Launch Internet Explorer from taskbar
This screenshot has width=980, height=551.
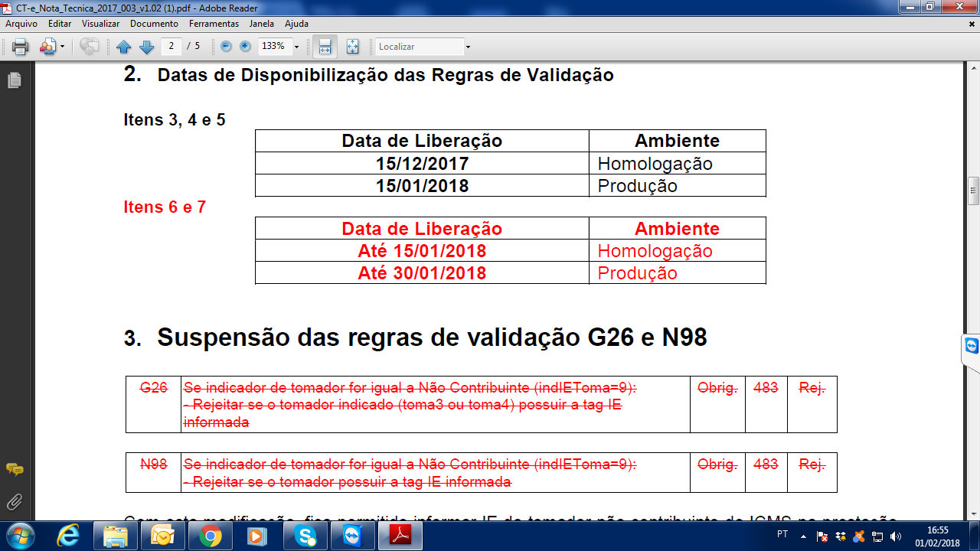pyautogui.click(x=69, y=536)
